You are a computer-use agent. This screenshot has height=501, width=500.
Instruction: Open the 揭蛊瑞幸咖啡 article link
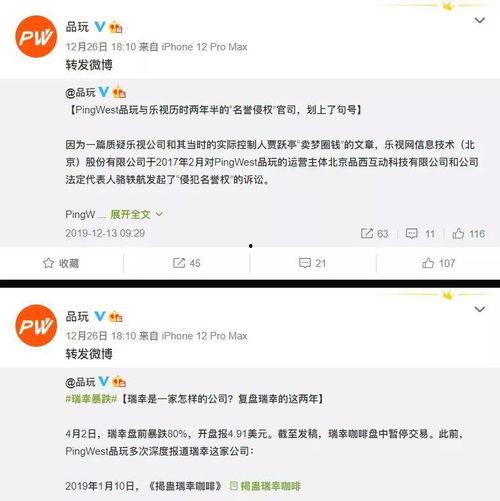[265, 486]
